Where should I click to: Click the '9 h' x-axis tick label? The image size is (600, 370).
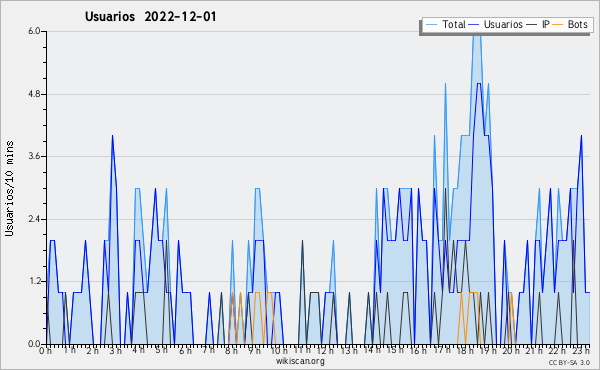tap(254, 351)
